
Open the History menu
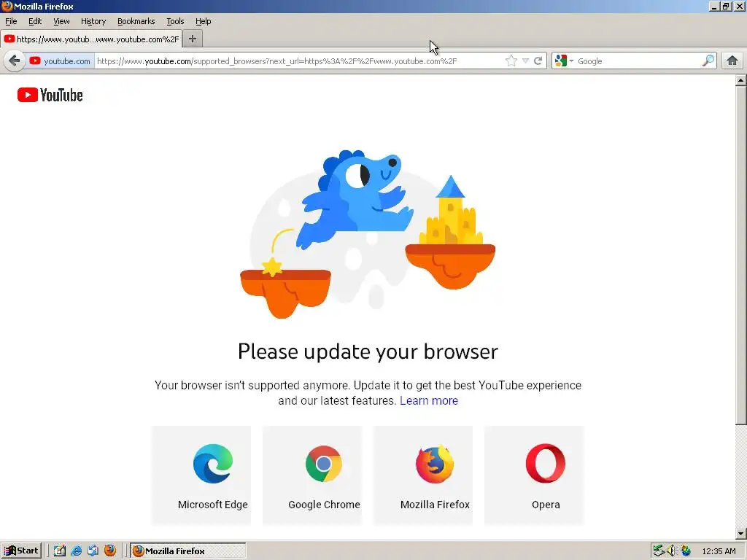93,21
